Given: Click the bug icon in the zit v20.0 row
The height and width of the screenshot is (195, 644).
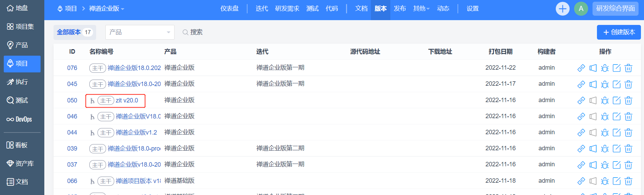Looking at the screenshot, I should click(605, 100).
